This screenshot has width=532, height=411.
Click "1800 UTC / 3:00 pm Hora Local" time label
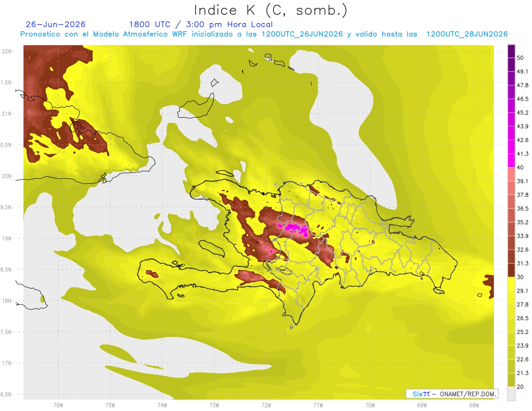201,24
